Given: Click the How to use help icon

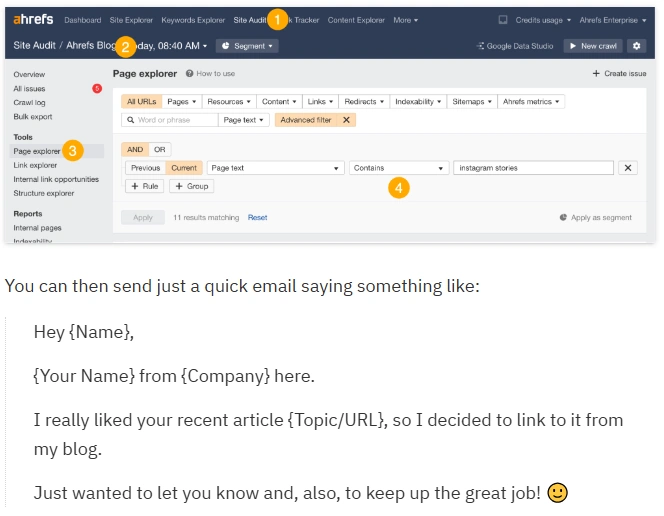Looking at the screenshot, I should 189,73.
